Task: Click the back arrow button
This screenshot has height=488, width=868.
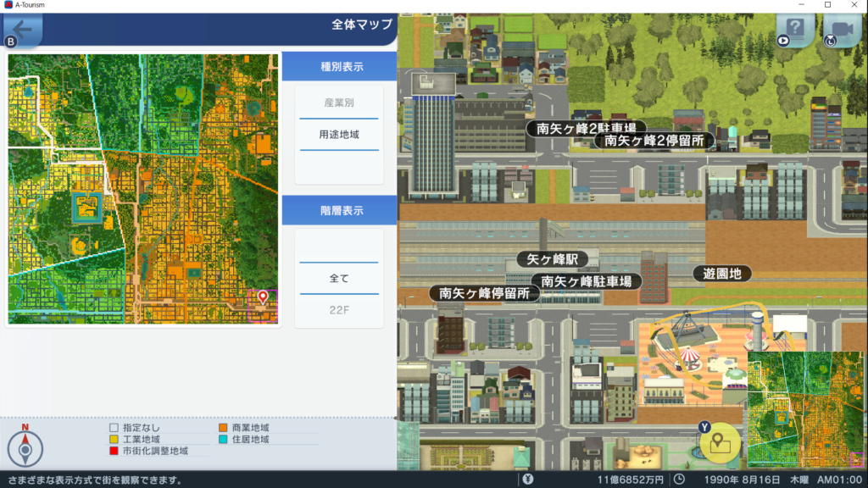Action: point(20,30)
